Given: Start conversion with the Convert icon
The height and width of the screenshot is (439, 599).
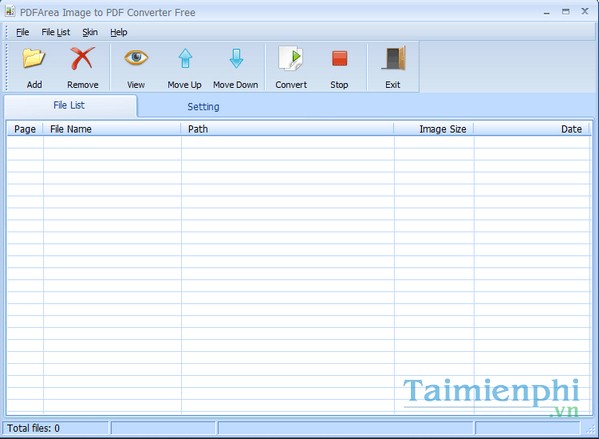Looking at the screenshot, I should 291,58.
